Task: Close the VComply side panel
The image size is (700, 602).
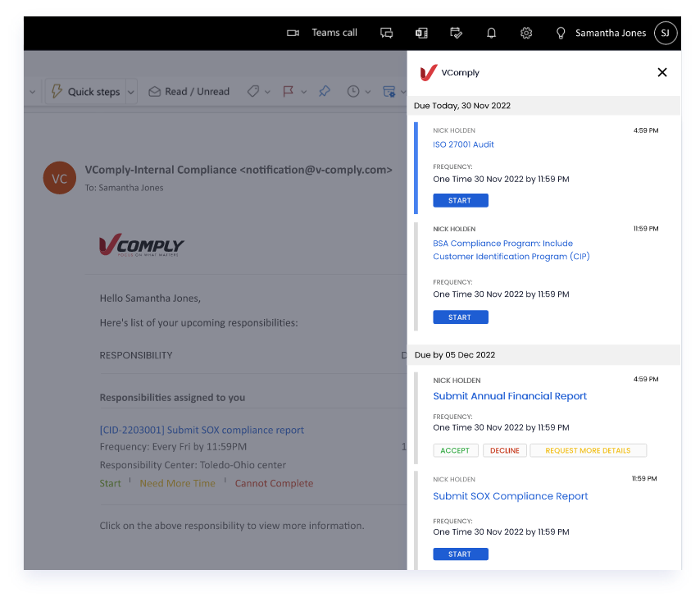Action: (662, 72)
